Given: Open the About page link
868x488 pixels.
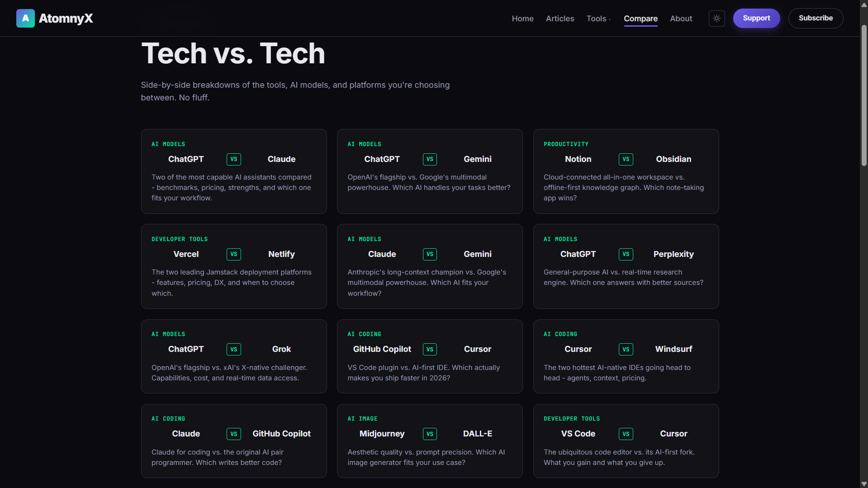Looking at the screenshot, I should click(x=681, y=19).
